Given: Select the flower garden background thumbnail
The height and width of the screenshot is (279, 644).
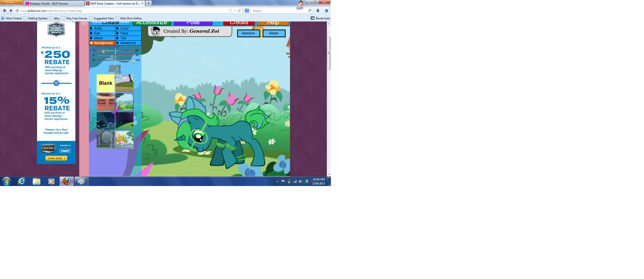Looking at the screenshot, I should [125, 102].
